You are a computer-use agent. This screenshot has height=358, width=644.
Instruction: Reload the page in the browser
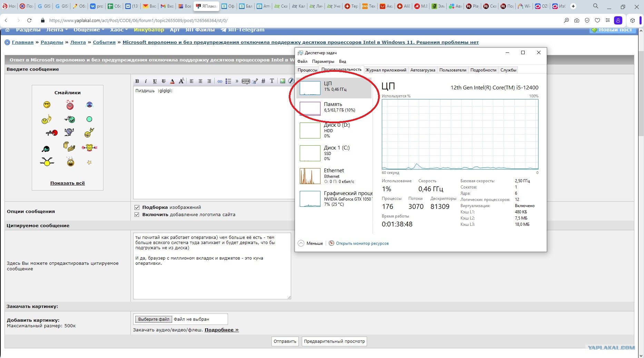[x=29, y=20]
